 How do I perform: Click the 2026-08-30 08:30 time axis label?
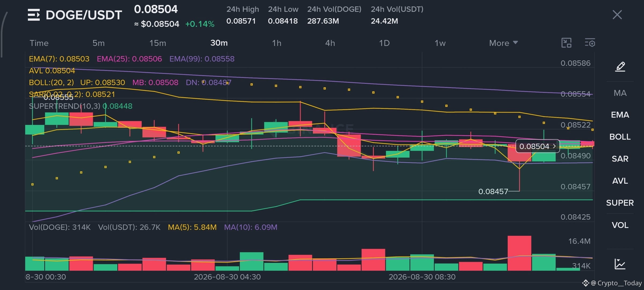422,277
